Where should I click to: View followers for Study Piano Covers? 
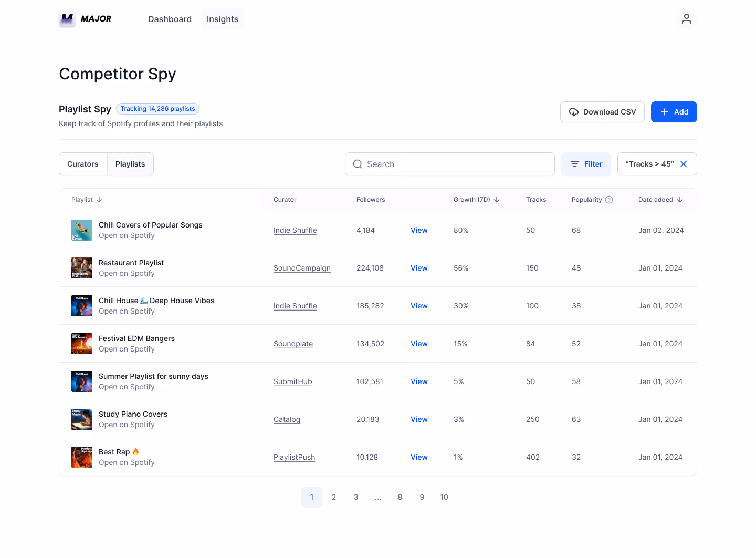point(419,419)
